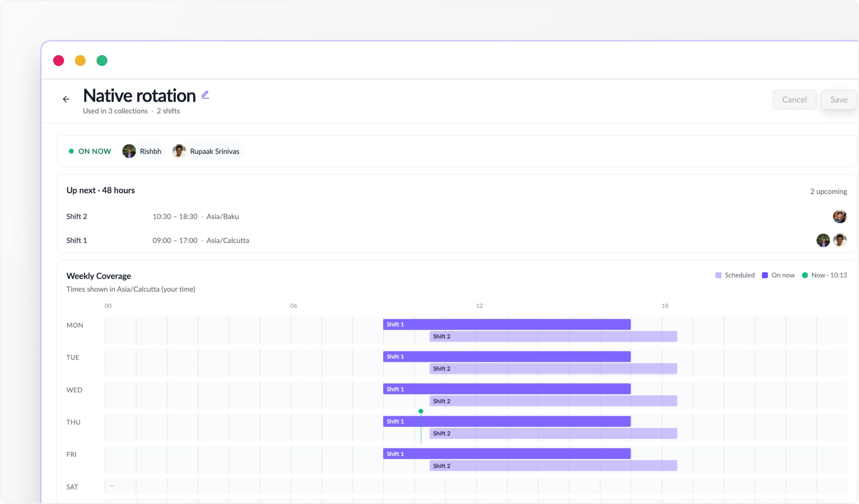Select Tuesday's Shift 1 bar

tap(507, 357)
